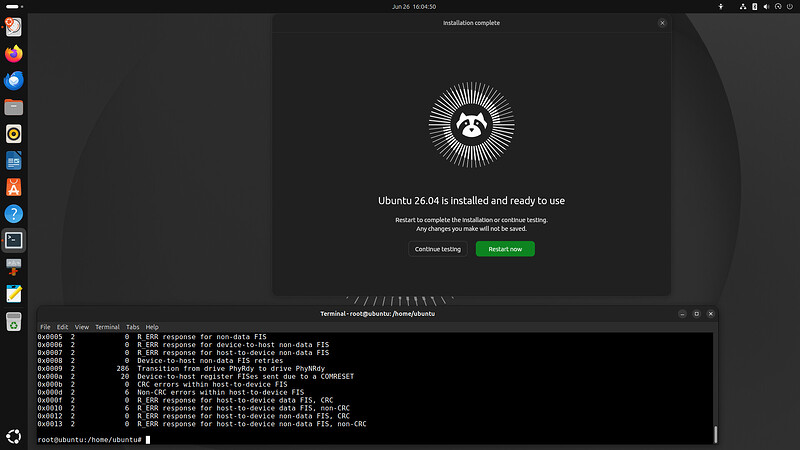The height and width of the screenshot is (450, 800).
Task: Click the screen rotation lock status icon
Action: [x=778, y=7]
